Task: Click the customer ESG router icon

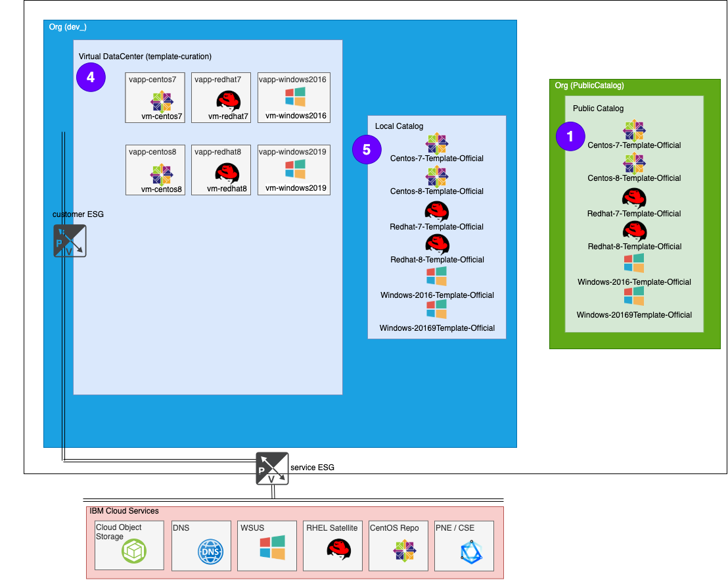Action: coord(70,241)
